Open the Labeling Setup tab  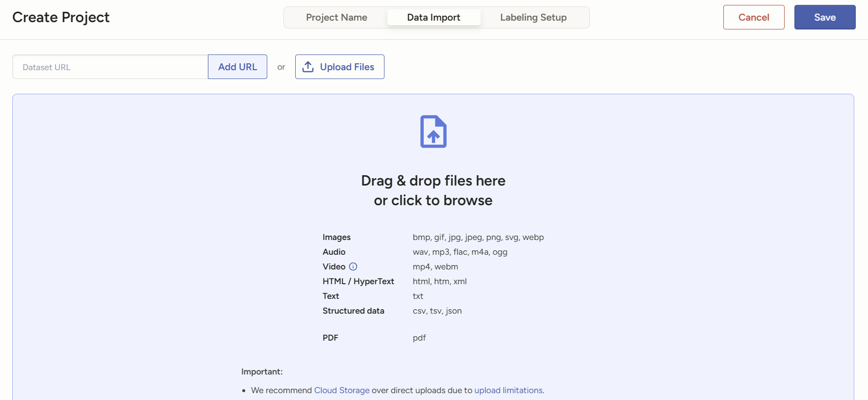tap(534, 17)
